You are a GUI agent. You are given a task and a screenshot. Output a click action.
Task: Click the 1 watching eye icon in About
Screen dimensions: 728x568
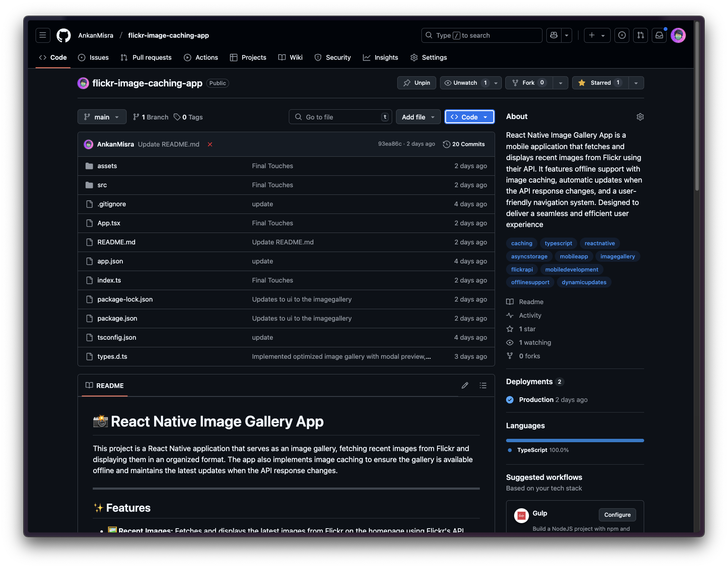pyautogui.click(x=510, y=343)
